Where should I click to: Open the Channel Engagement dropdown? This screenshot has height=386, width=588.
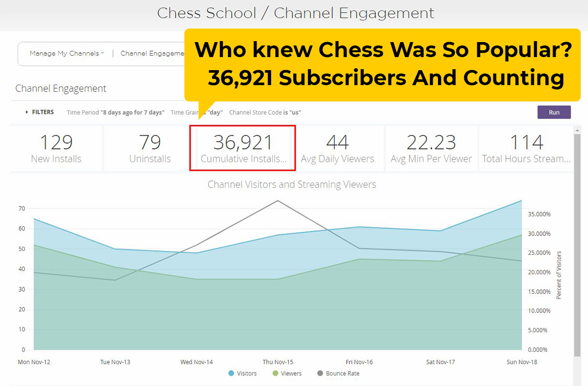pos(152,54)
